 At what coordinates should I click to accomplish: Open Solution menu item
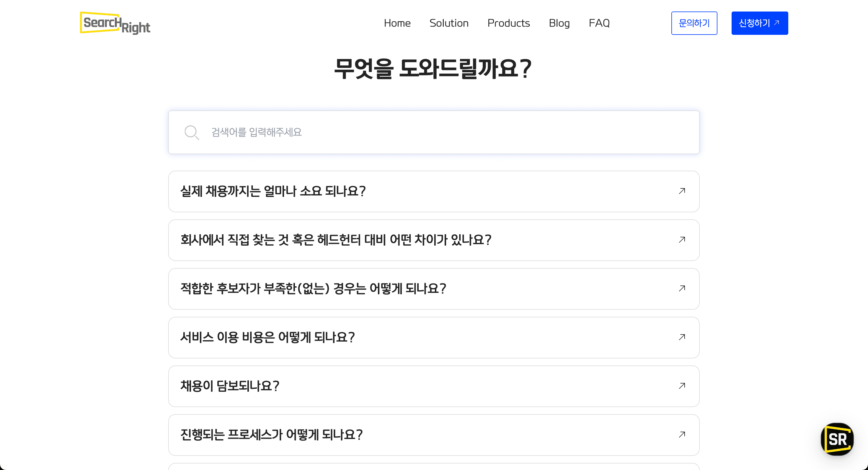(449, 23)
